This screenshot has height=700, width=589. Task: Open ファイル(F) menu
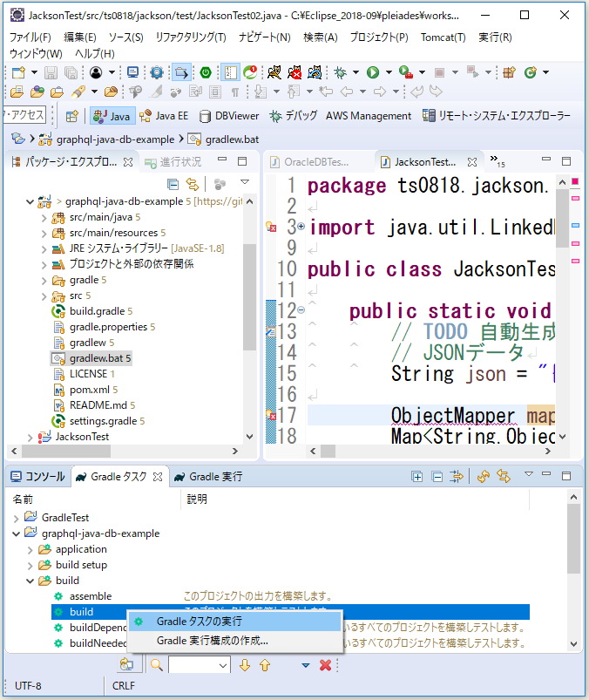point(30,37)
